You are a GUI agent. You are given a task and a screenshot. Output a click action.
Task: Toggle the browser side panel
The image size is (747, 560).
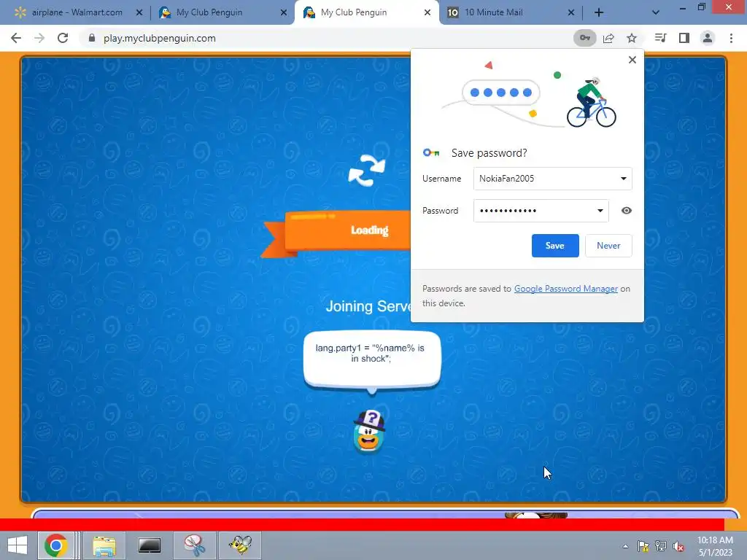[x=684, y=38]
